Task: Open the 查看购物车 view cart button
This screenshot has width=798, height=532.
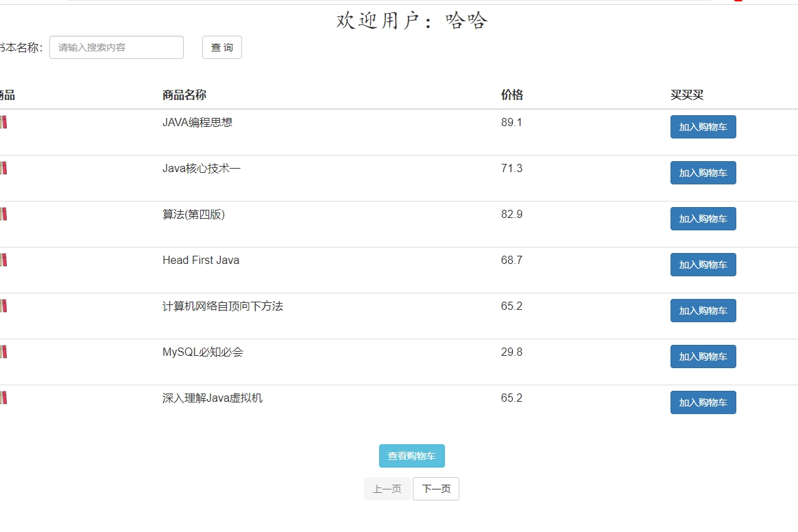Action: [412, 456]
